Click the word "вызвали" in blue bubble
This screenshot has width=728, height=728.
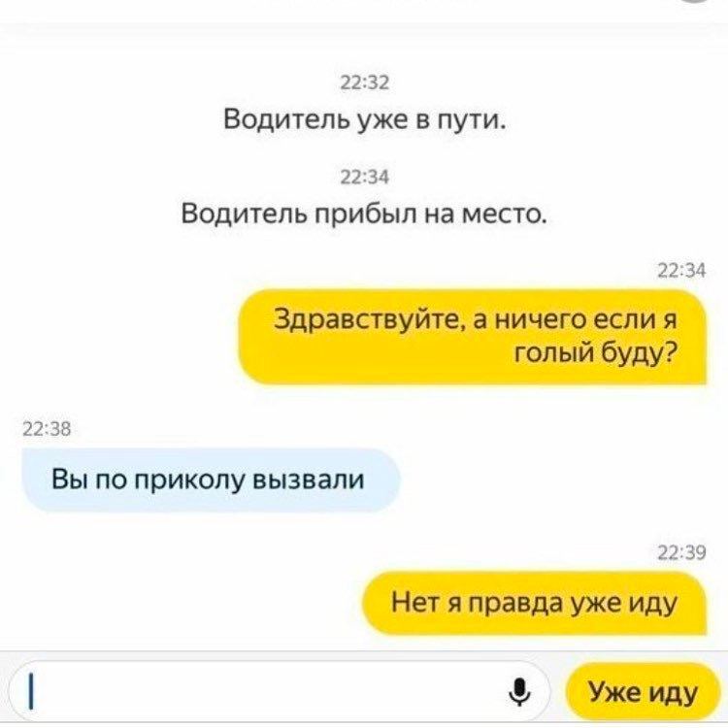coord(308,480)
